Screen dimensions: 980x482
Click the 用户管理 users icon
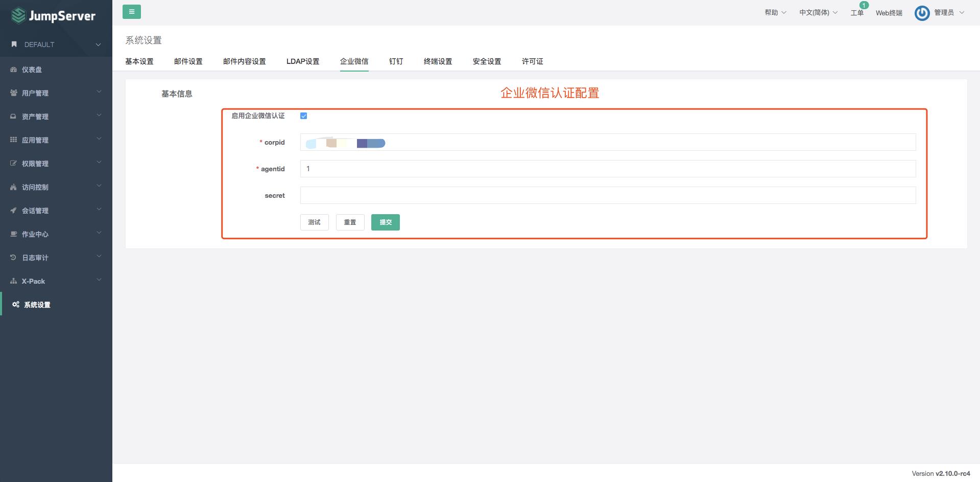[x=14, y=93]
